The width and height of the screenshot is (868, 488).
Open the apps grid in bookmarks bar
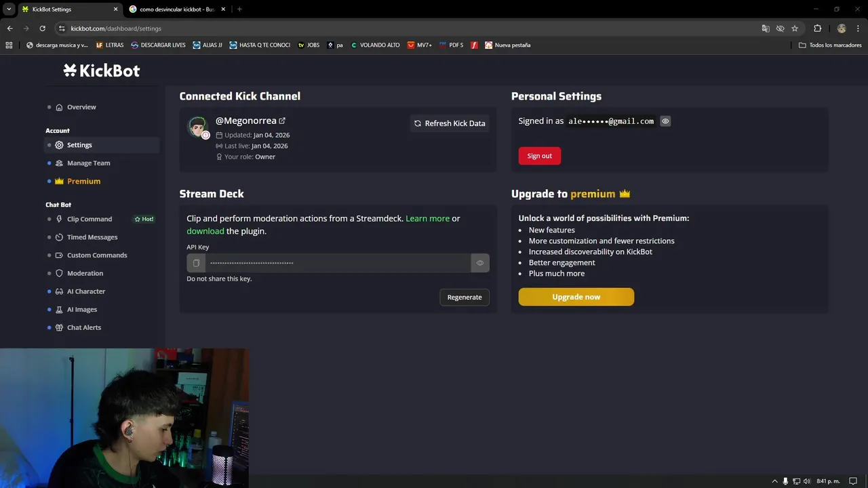click(9, 45)
